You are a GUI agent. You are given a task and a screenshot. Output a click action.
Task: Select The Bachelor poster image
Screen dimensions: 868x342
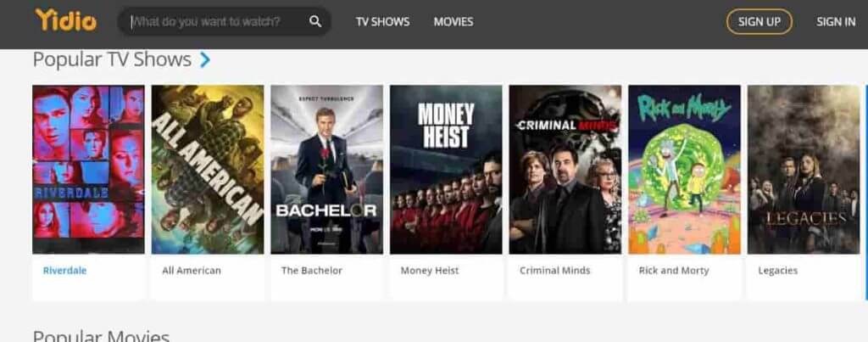pos(326,170)
